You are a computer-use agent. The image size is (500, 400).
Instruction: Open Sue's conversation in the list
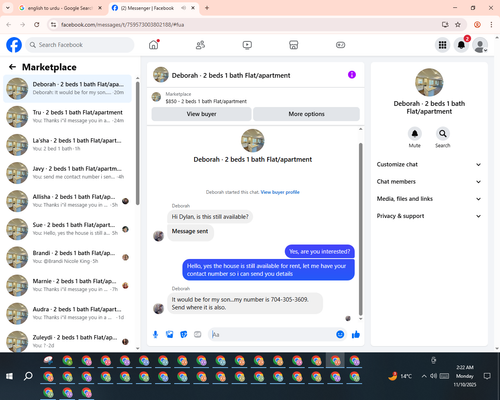pyautogui.click(x=67, y=229)
